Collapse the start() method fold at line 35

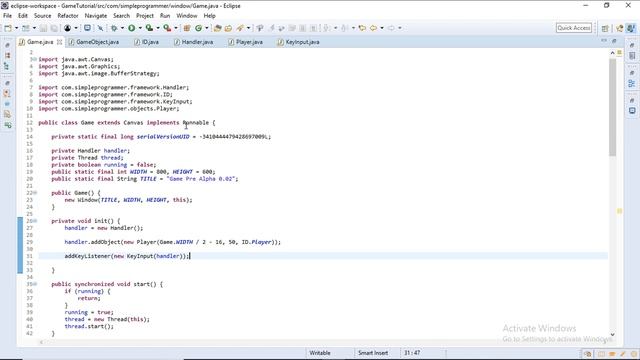click(x=35, y=284)
